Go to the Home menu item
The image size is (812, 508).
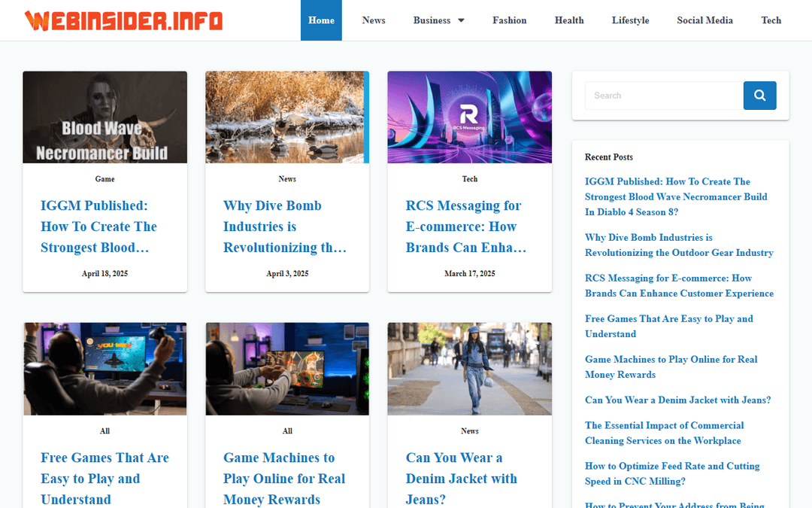point(321,20)
